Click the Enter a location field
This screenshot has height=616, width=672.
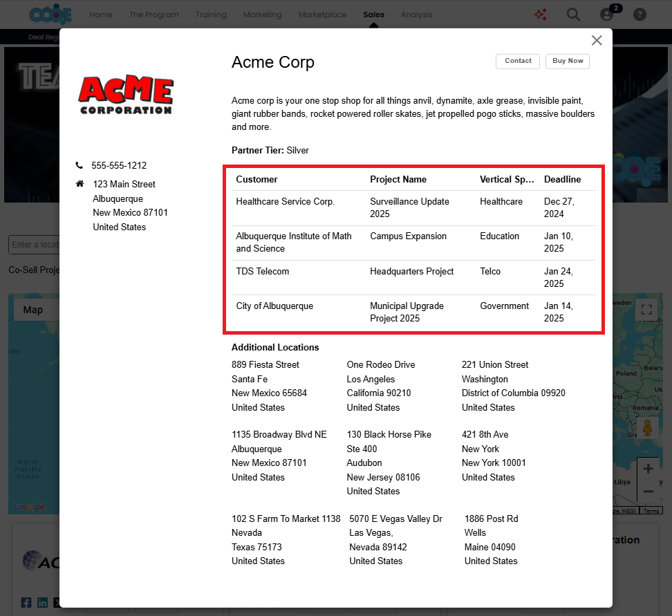(35, 244)
